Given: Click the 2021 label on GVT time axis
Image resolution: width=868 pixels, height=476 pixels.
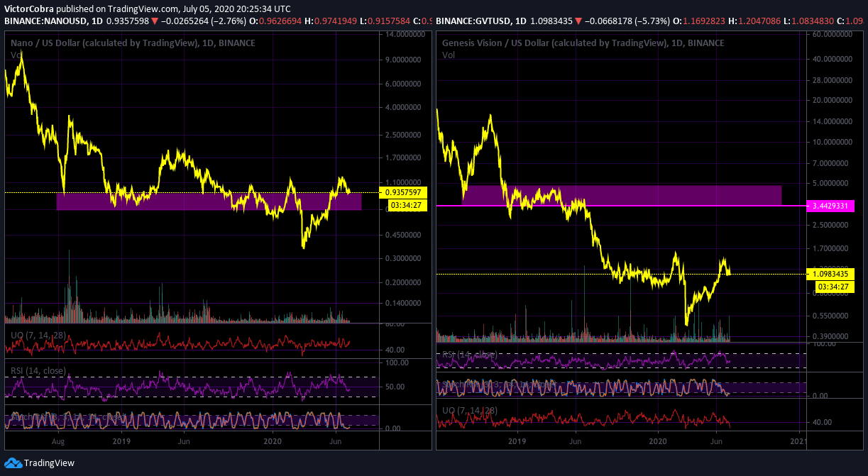Looking at the screenshot, I should 798,441.
